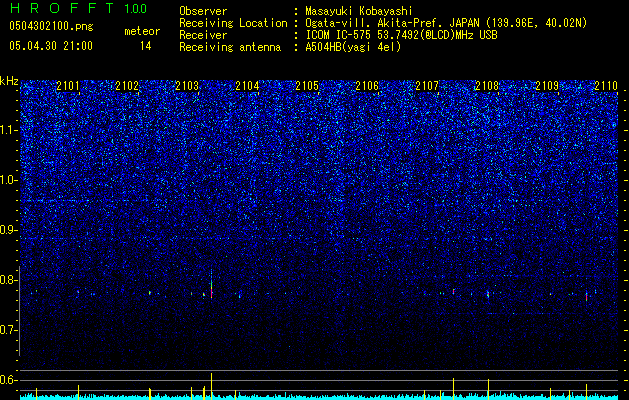Click the Observer field label
The width and height of the screenshot is (629, 400).
point(203,11)
